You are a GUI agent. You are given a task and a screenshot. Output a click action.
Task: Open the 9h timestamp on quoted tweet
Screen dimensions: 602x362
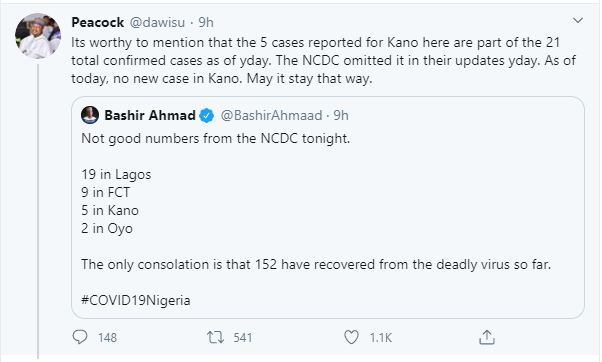tap(341, 115)
